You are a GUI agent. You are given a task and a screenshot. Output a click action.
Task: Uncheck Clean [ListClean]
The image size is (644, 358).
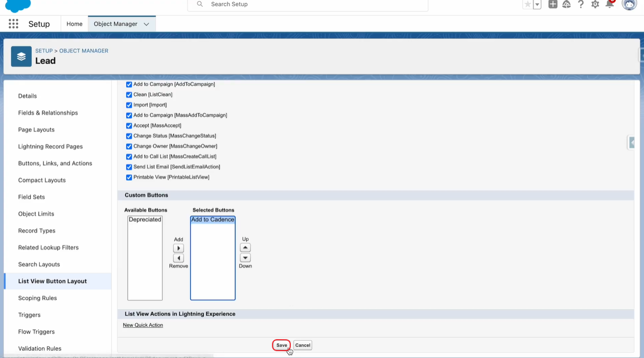[x=129, y=95]
